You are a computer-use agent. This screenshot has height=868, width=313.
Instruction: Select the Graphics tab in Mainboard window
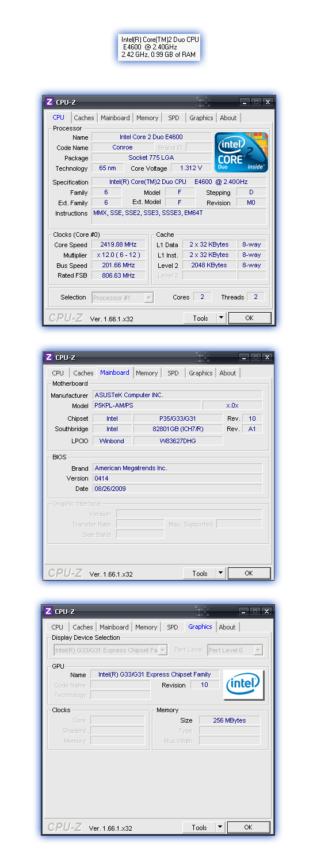click(x=201, y=373)
